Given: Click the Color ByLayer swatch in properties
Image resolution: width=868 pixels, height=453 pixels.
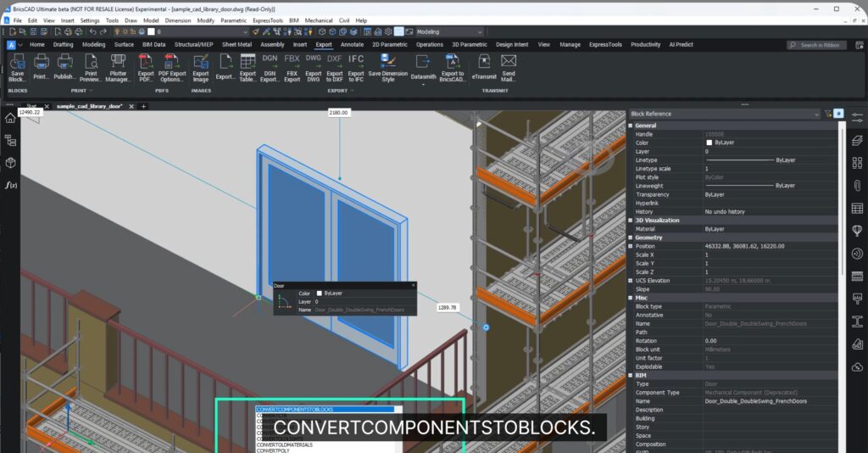Looking at the screenshot, I should pos(709,143).
